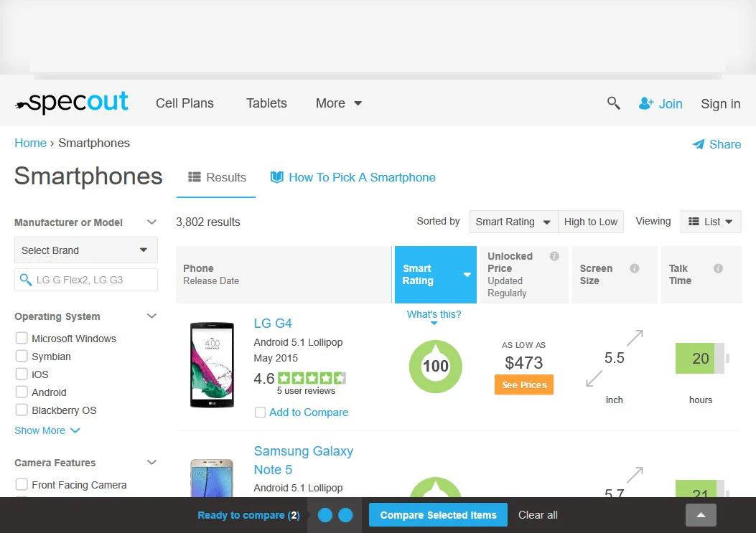756x533 pixels.
Task: Toggle High to Low sort order
Action: point(591,222)
